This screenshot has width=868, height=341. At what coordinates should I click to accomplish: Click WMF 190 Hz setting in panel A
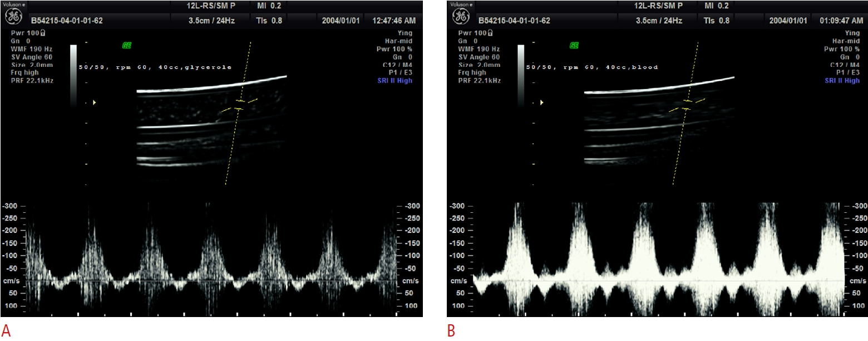32,49
